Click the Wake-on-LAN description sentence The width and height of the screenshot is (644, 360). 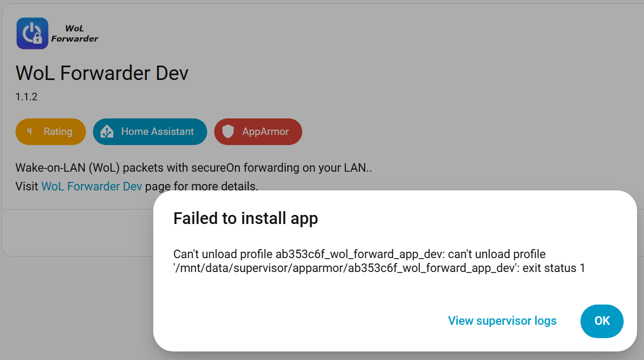194,168
